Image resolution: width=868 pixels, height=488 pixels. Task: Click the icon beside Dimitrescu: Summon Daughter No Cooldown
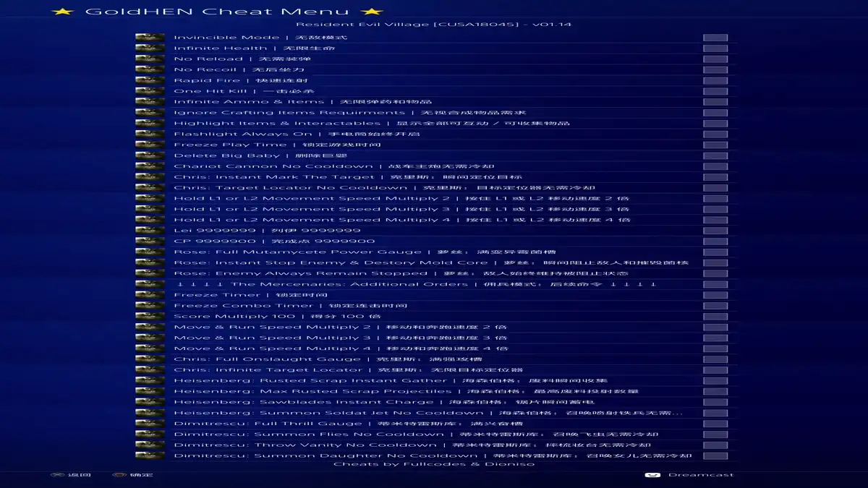pos(150,455)
